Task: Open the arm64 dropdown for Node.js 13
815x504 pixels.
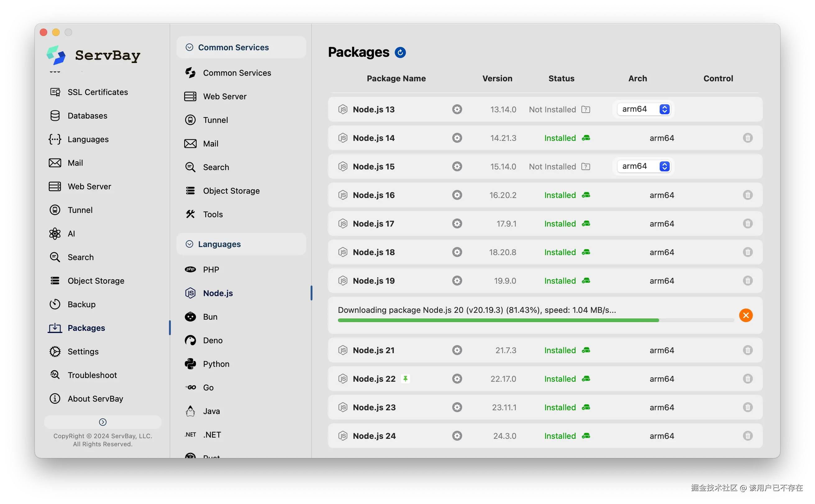Action: 644,109
